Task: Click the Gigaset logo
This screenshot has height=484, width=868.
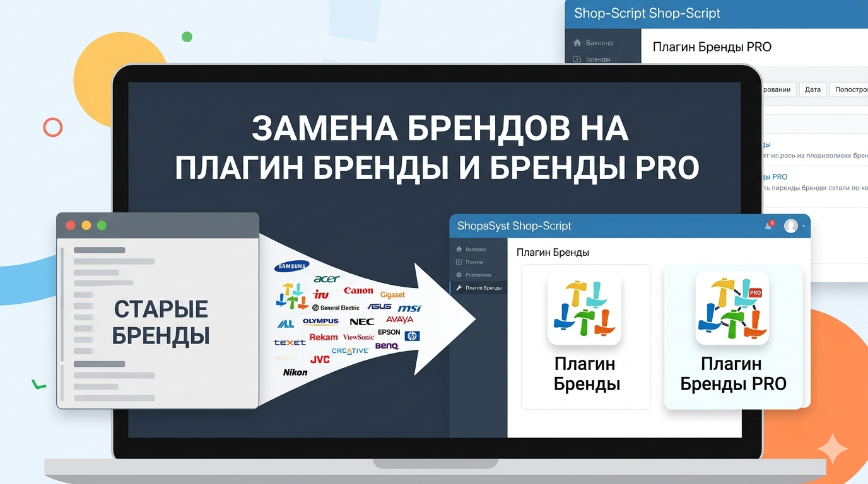Action: point(392,294)
